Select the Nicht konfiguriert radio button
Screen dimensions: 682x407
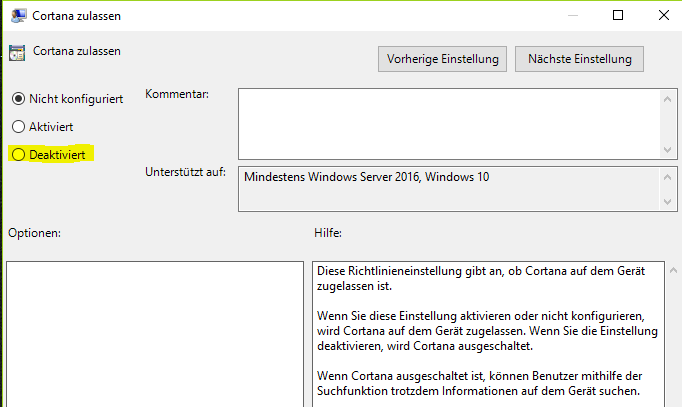tap(17, 99)
